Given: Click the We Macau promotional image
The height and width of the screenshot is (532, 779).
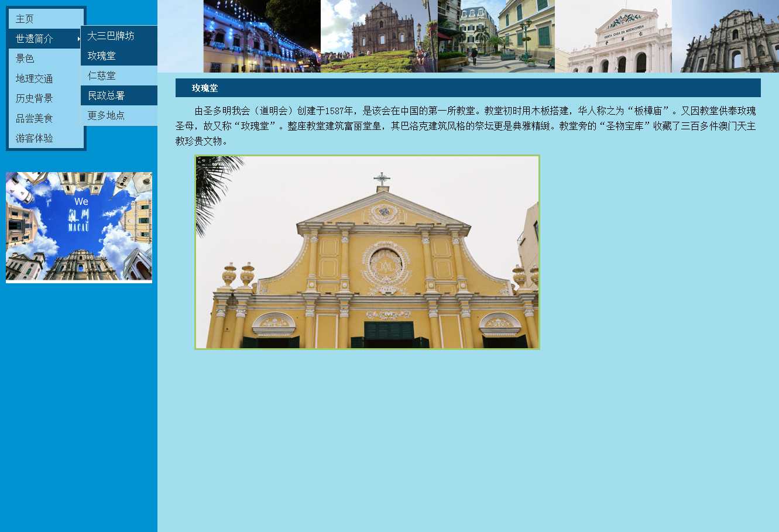Looking at the screenshot, I should coord(79,227).
